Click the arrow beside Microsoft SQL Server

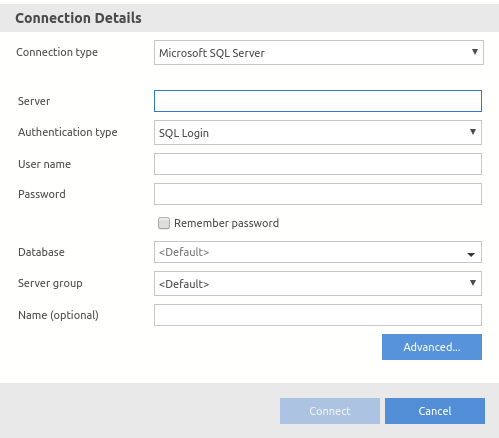tap(475, 52)
